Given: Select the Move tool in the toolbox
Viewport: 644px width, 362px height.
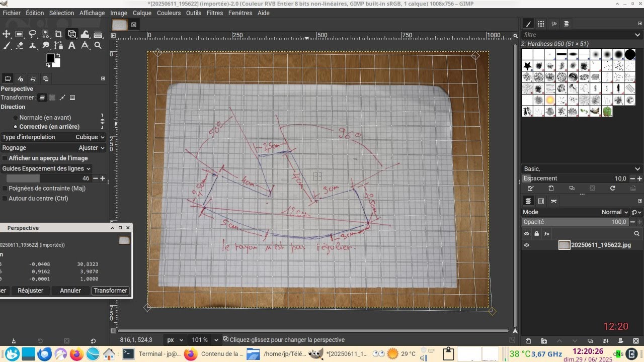Looking at the screenshot, I should (x=7, y=34).
